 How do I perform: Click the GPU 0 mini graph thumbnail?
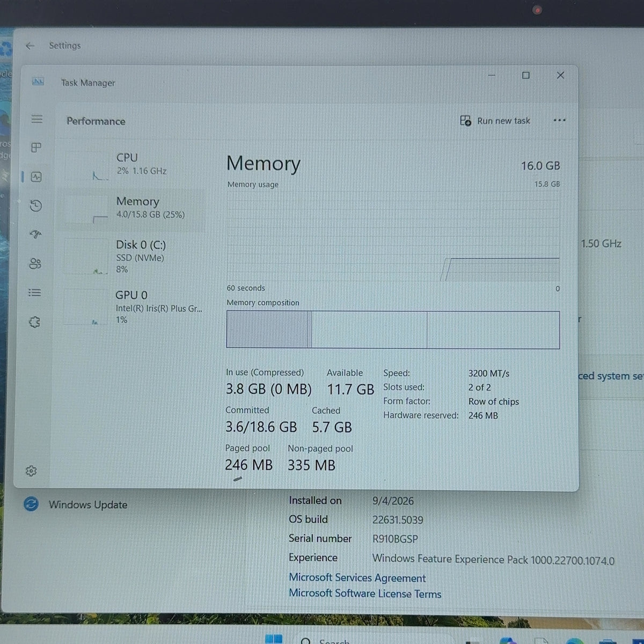(x=86, y=307)
